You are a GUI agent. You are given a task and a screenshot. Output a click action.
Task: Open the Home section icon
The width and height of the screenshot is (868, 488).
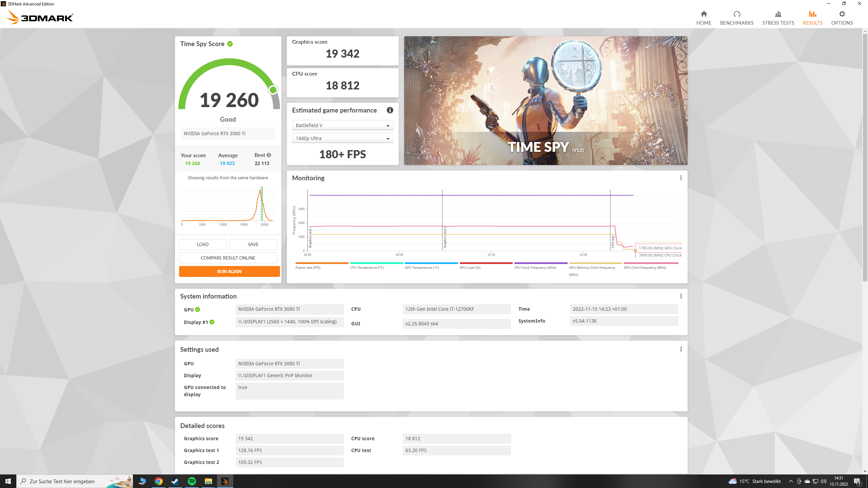(x=704, y=14)
